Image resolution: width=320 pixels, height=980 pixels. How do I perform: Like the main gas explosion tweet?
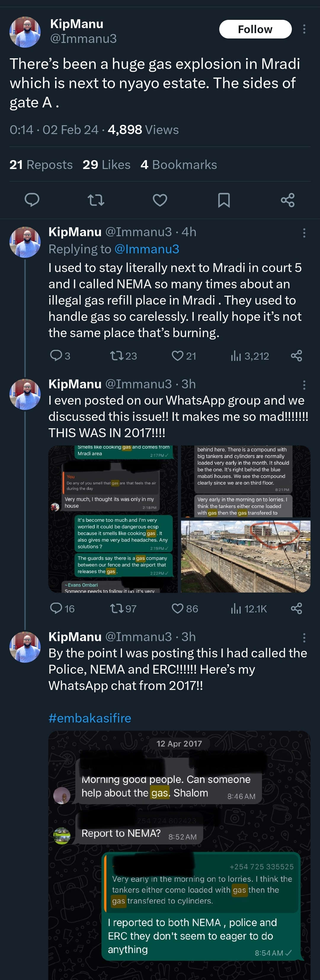click(160, 200)
